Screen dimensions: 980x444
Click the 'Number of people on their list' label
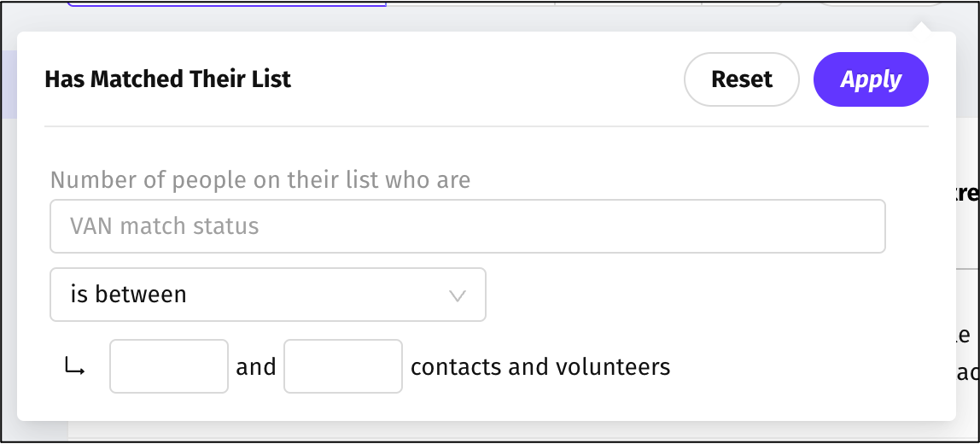click(260, 180)
